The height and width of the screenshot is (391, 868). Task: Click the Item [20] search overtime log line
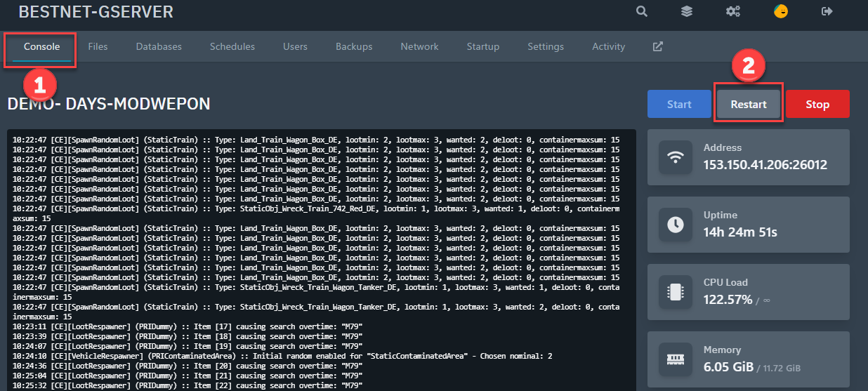coord(188,366)
